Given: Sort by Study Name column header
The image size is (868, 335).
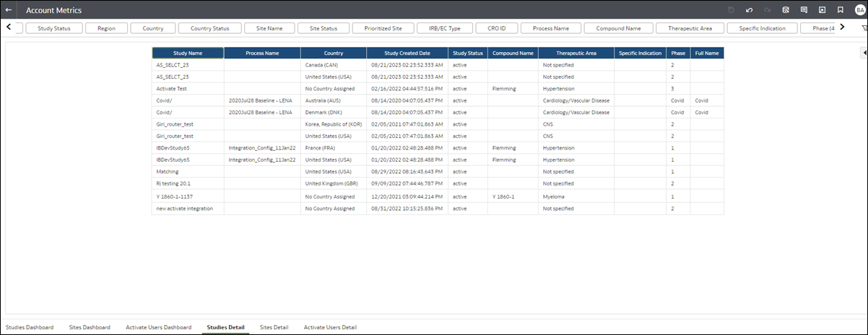Looking at the screenshot, I should [x=188, y=53].
